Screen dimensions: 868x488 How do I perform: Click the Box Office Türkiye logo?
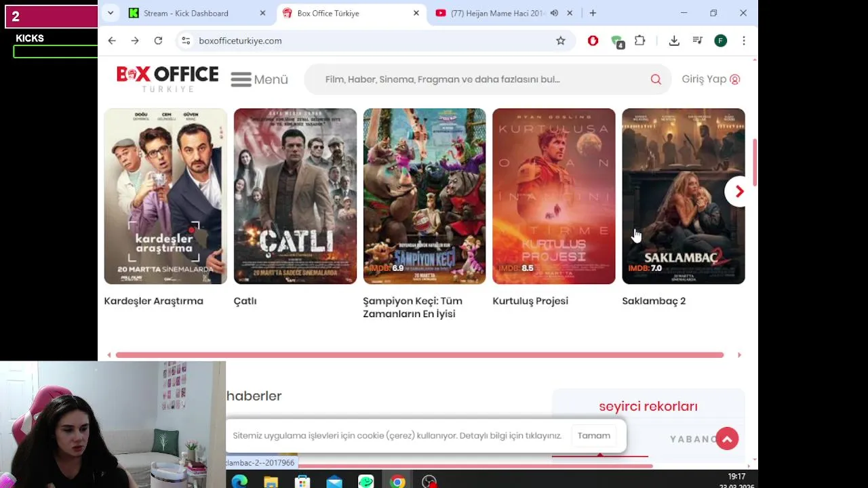click(x=167, y=79)
